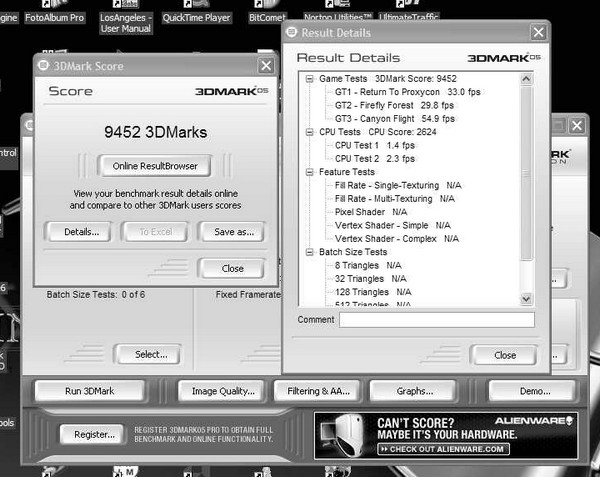Click Save as... in Score window
This screenshot has width=600, height=477.
point(233,232)
